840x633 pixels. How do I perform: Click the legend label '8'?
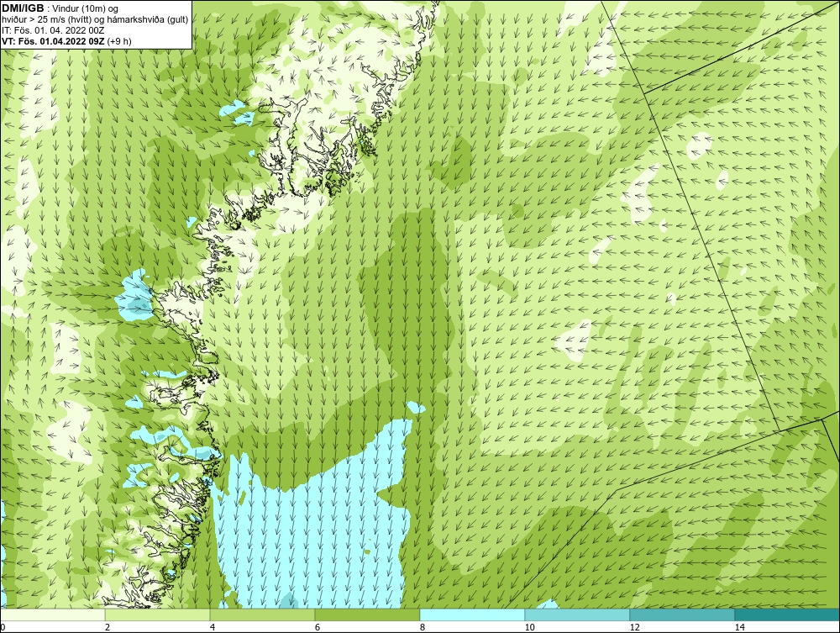pos(423,628)
